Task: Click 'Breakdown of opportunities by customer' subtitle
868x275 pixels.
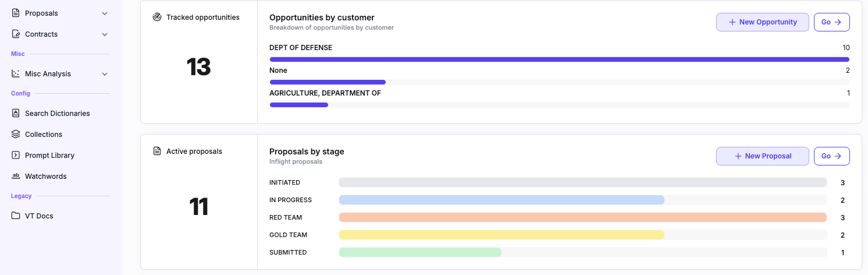Action: pyautogui.click(x=332, y=27)
